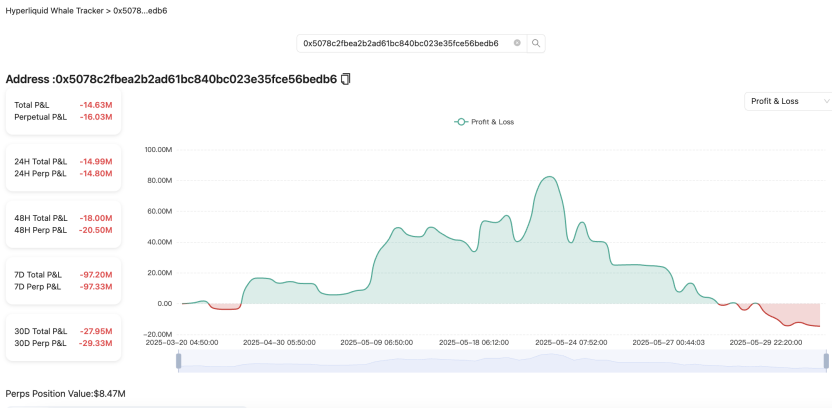Click the peak of the P&L chart line
Viewport: 832px width, 408px height.
pyautogui.click(x=550, y=177)
